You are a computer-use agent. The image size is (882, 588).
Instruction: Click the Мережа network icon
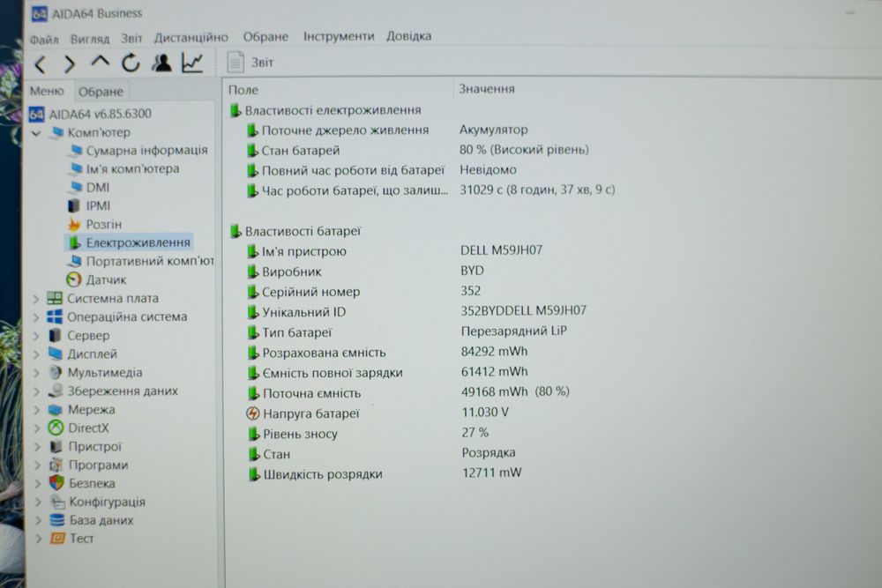(x=56, y=409)
